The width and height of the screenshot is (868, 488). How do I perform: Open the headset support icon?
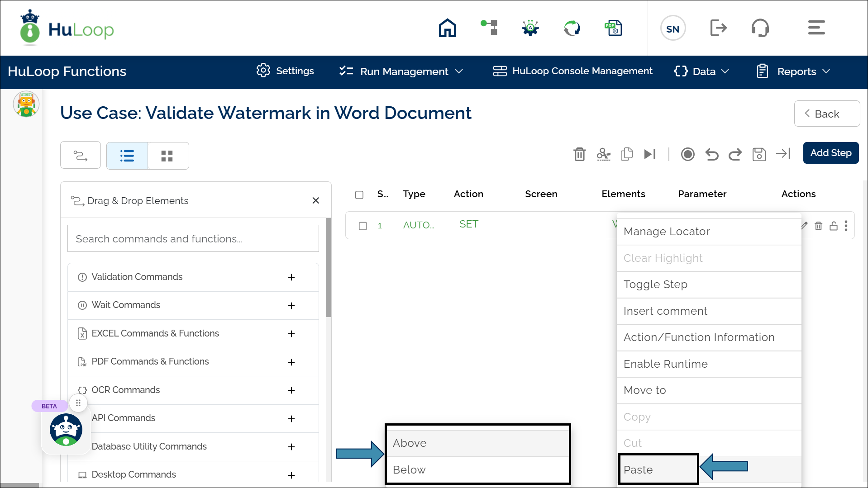pos(760,28)
